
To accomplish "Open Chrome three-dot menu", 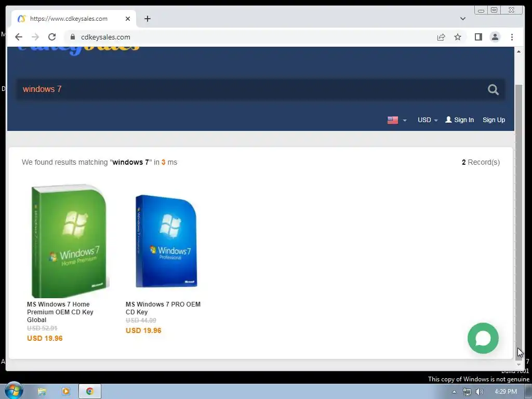I will (x=512, y=37).
